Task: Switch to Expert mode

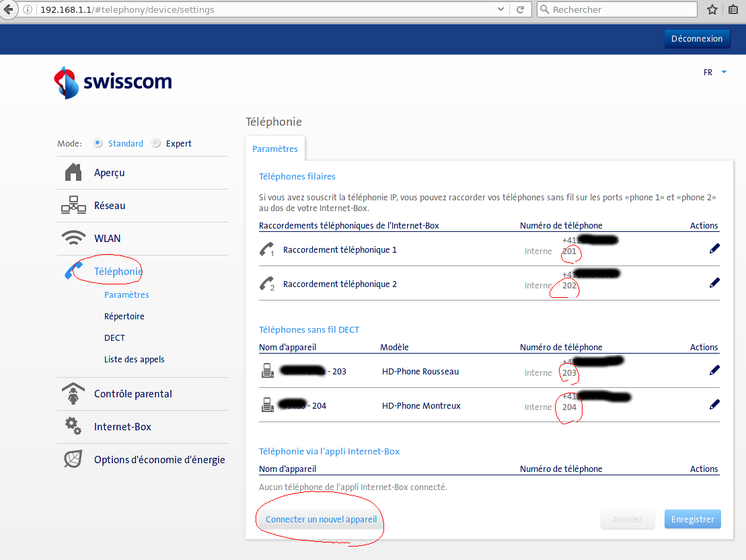Action: tap(154, 143)
